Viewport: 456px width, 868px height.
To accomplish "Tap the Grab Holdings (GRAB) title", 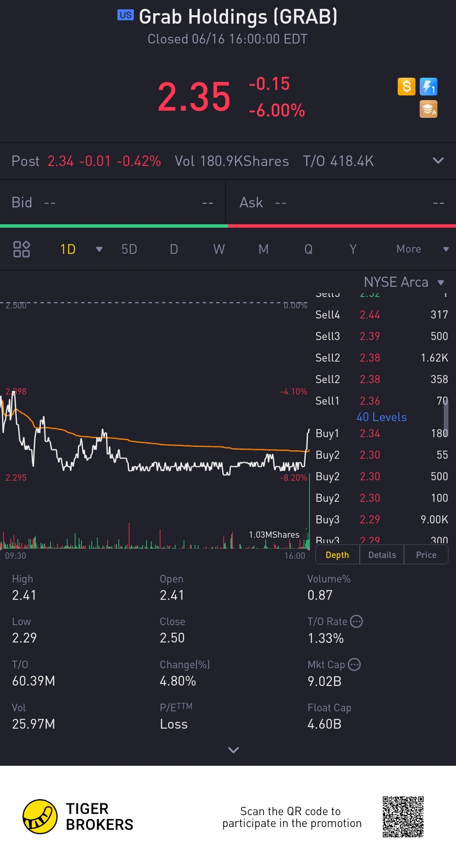I will [x=238, y=17].
